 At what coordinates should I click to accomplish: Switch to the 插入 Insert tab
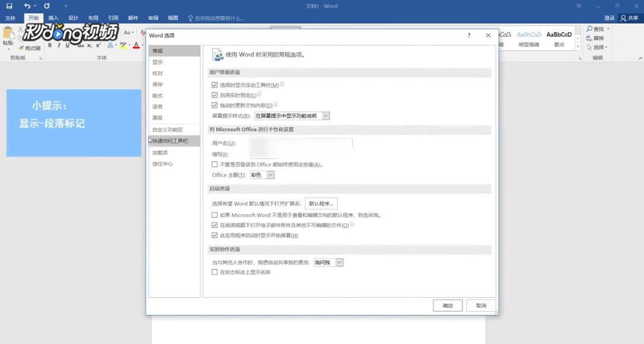tap(53, 18)
